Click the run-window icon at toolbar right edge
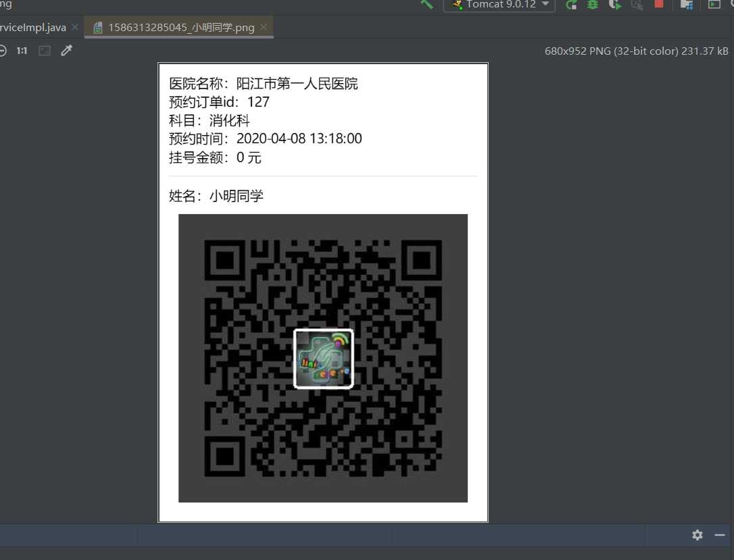The image size is (734, 560). click(x=714, y=5)
